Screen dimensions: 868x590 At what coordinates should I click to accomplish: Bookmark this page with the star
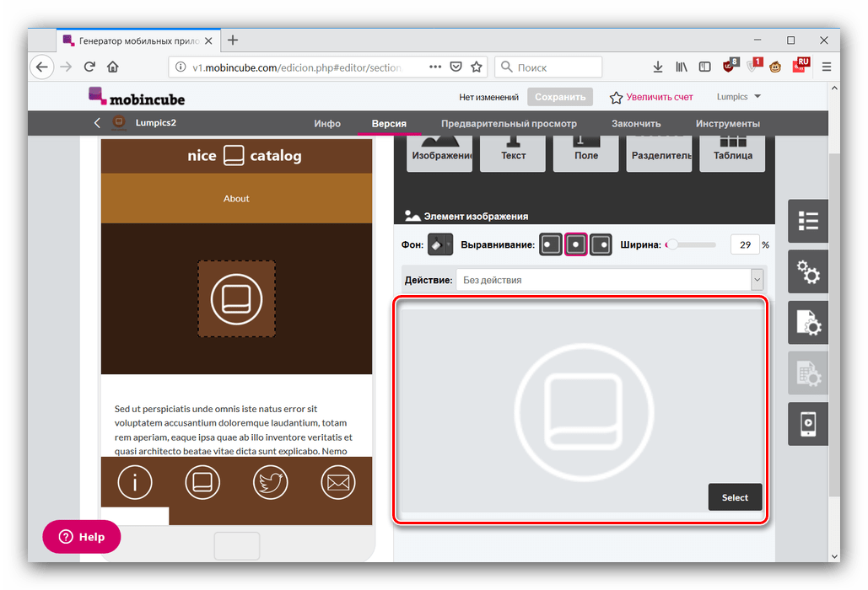coord(476,67)
